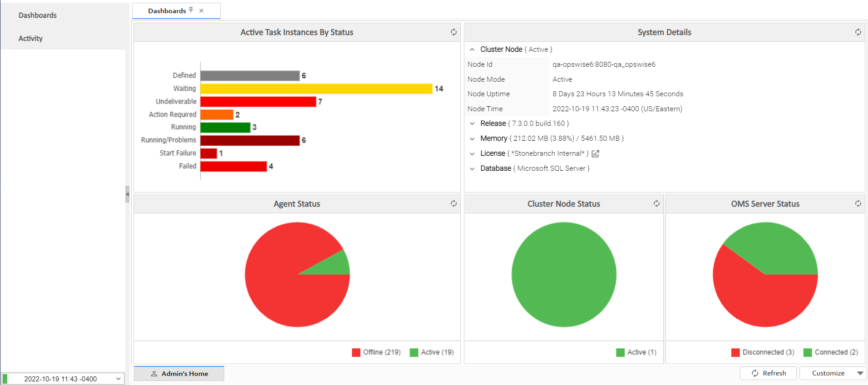The width and height of the screenshot is (868, 385).
Task: Refresh the OMS Server Status widget
Action: point(858,204)
